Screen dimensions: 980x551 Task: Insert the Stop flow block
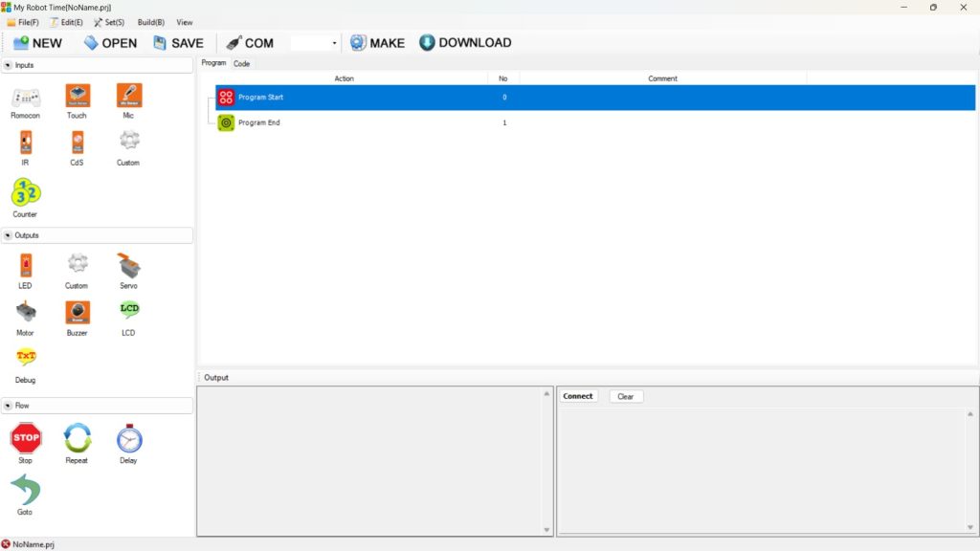[26, 439]
